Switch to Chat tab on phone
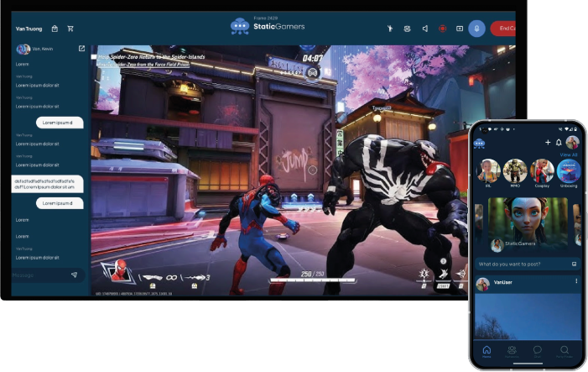Image resolution: width=588 pixels, height=372 pixels. tap(538, 351)
